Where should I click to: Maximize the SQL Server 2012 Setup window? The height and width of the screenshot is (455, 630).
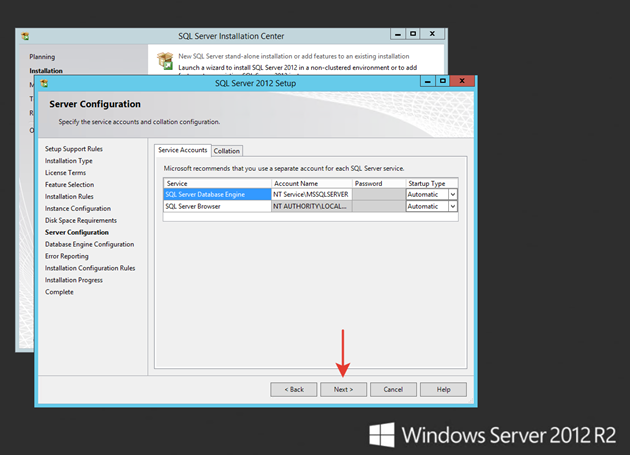[x=442, y=81]
